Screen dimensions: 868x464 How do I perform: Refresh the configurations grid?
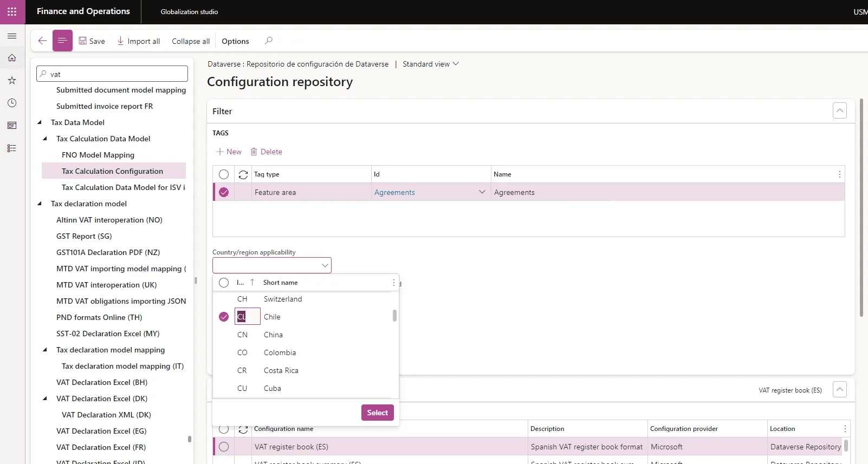tap(243, 429)
